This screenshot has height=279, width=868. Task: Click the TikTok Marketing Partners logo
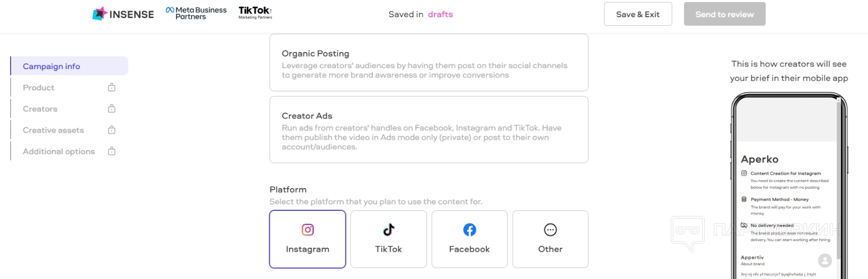pos(255,13)
